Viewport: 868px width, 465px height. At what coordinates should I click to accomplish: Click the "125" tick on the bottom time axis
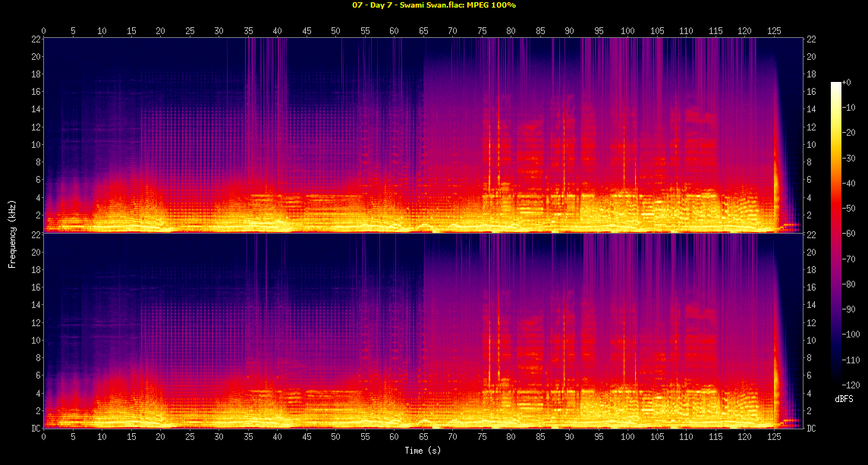774,437
